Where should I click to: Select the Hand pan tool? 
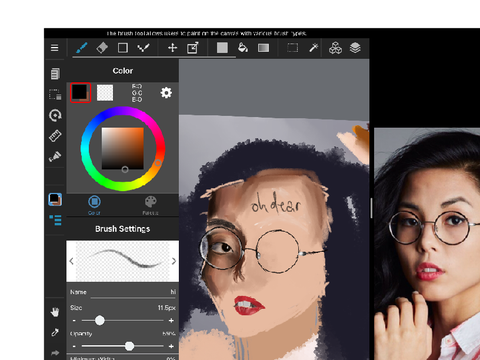coord(55,312)
